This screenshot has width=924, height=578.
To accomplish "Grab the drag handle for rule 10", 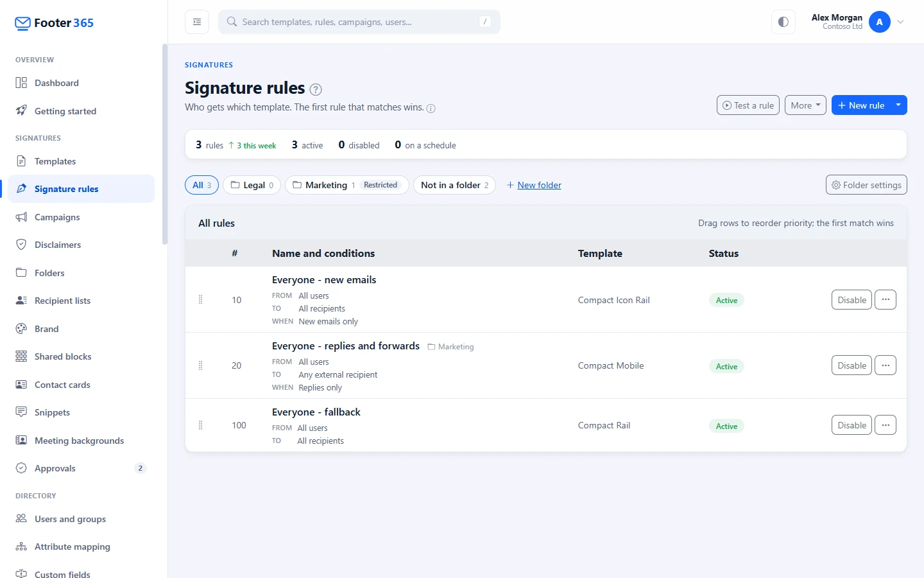I will tap(201, 300).
